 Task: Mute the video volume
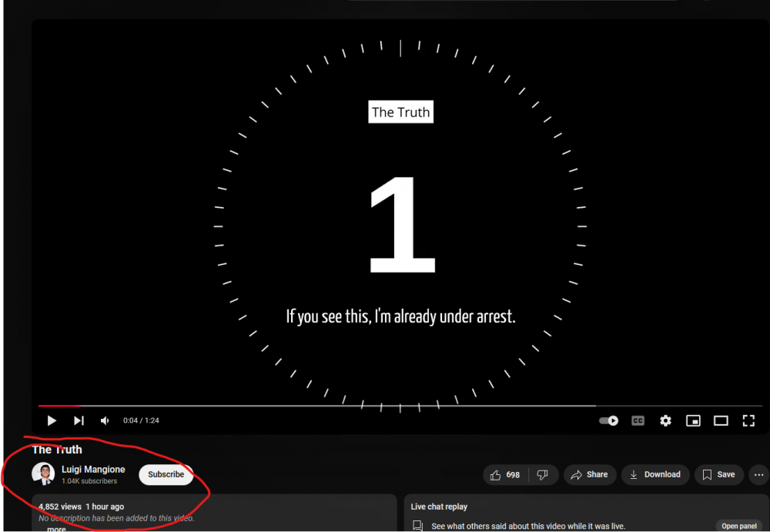pos(105,420)
